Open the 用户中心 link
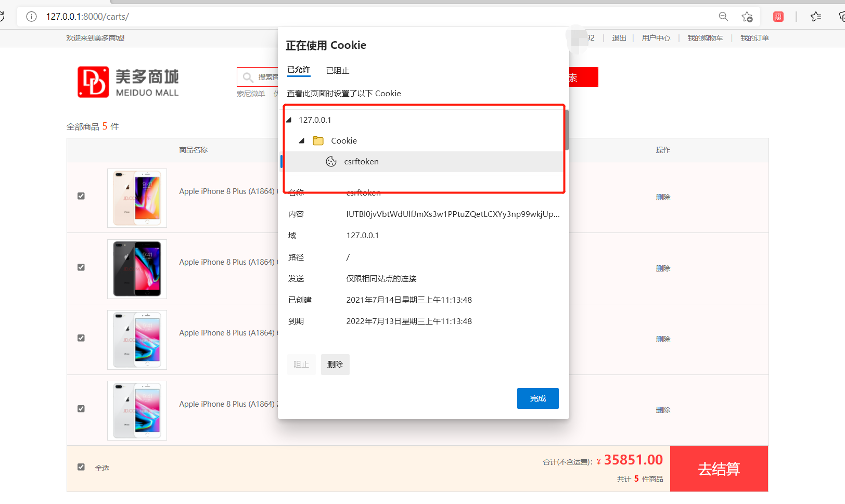 (656, 38)
